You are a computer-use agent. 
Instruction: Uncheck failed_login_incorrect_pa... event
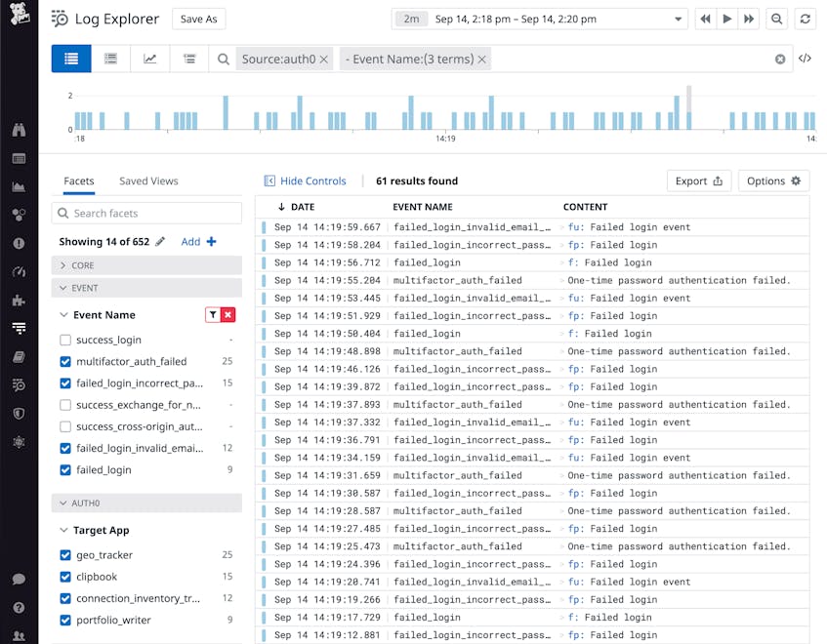click(x=65, y=383)
